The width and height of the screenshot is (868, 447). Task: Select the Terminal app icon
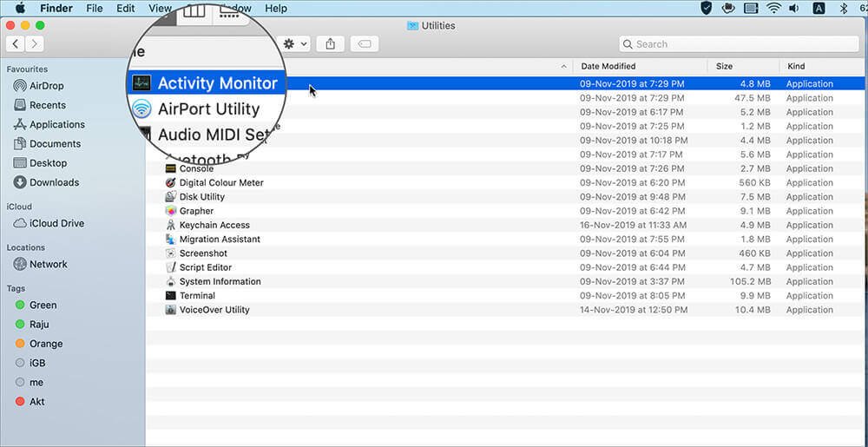click(x=170, y=295)
